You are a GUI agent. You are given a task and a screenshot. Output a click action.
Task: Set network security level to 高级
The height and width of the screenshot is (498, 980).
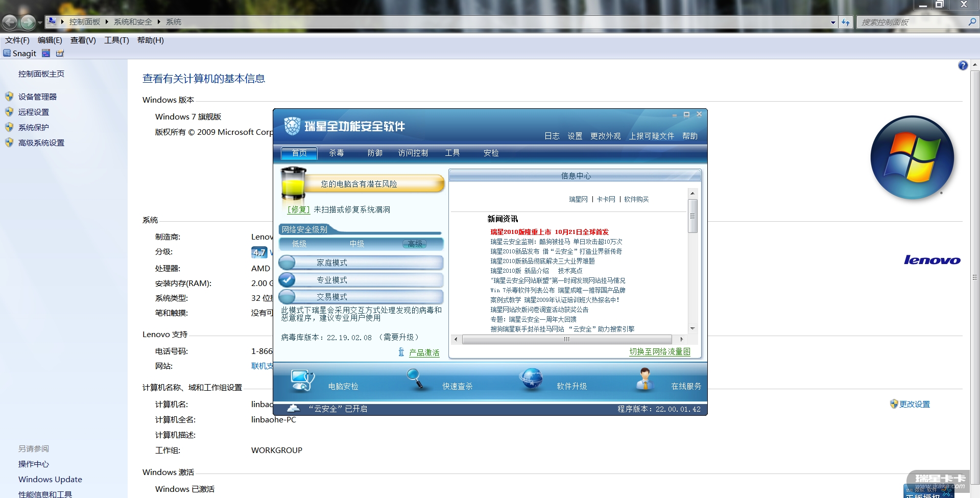click(415, 244)
